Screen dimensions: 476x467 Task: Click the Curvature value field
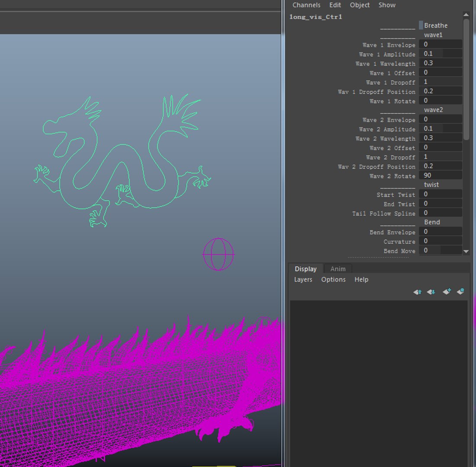(x=441, y=241)
